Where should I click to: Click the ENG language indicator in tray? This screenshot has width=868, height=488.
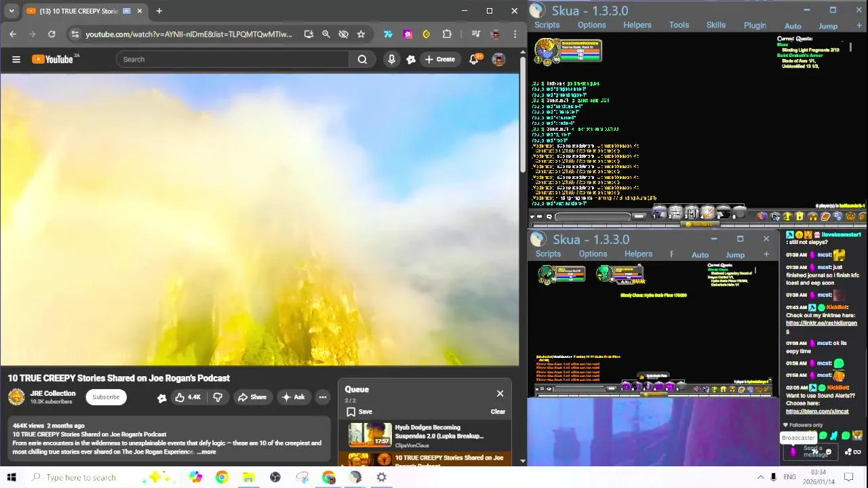click(x=789, y=477)
